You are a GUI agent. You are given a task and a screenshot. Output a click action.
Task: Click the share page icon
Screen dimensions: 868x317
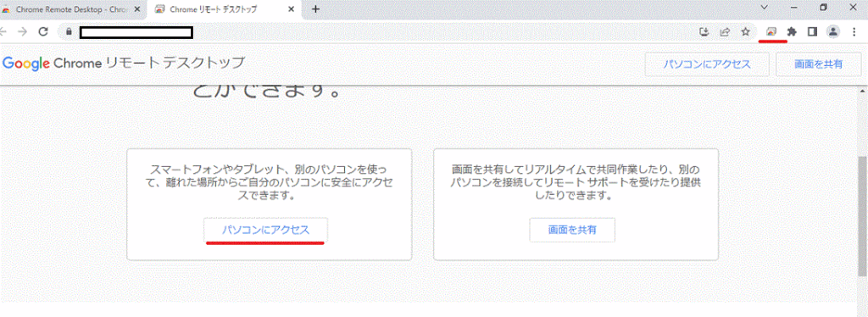(725, 32)
